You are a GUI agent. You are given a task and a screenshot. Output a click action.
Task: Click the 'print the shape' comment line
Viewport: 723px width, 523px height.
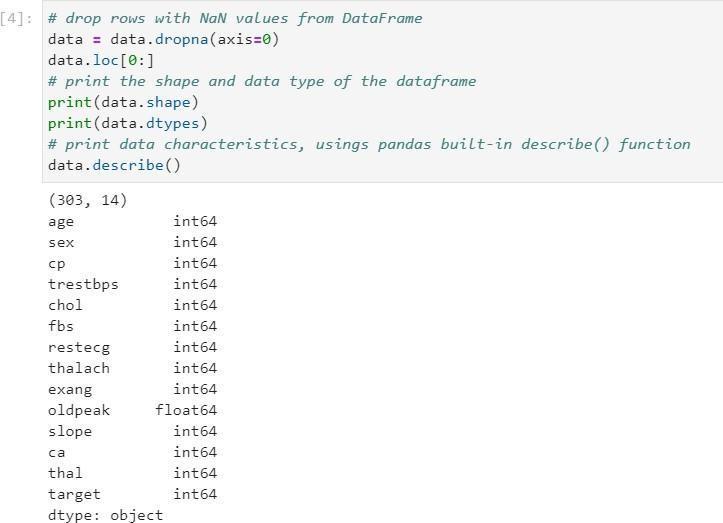(262, 81)
